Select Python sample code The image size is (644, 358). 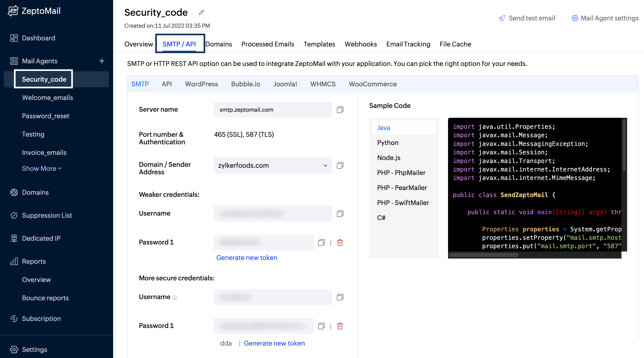[x=388, y=143]
